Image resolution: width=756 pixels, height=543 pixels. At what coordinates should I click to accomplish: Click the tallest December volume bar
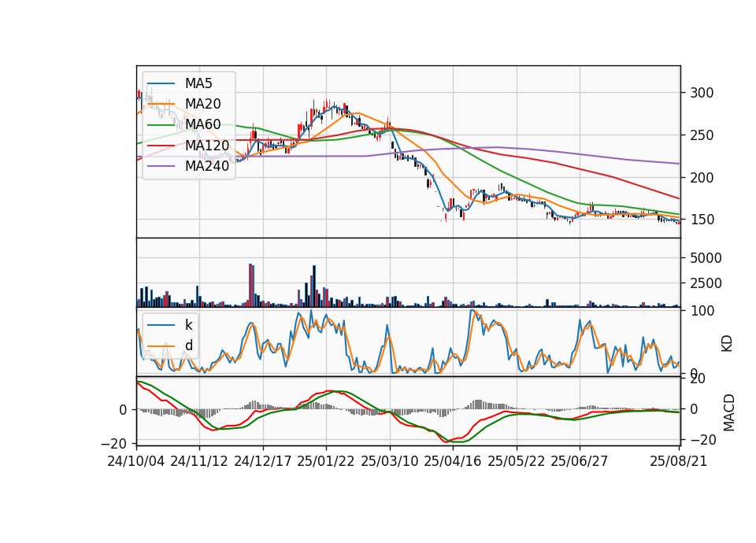coord(250,285)
